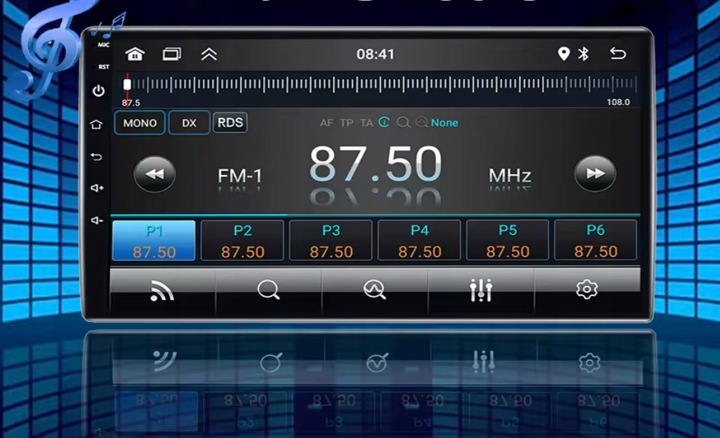Increase volume with side panel button

pos(97,188)
